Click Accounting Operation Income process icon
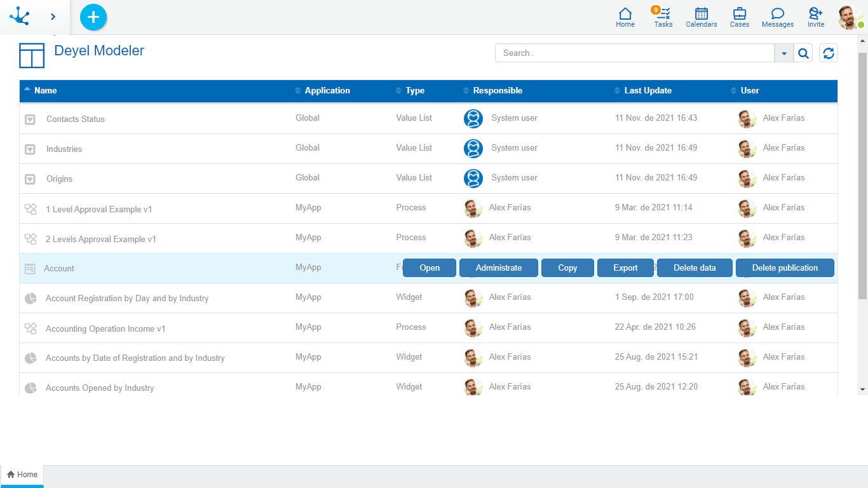The image size is (868, 488). [x=31, y=329]
